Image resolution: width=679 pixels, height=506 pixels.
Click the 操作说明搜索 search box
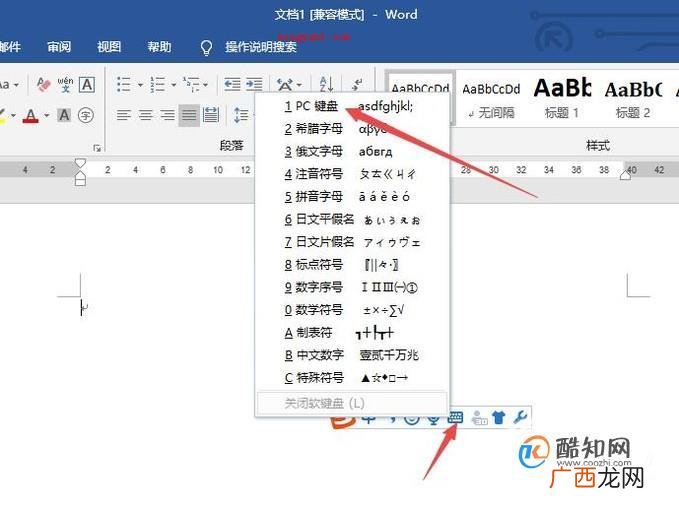coord(261,46)
